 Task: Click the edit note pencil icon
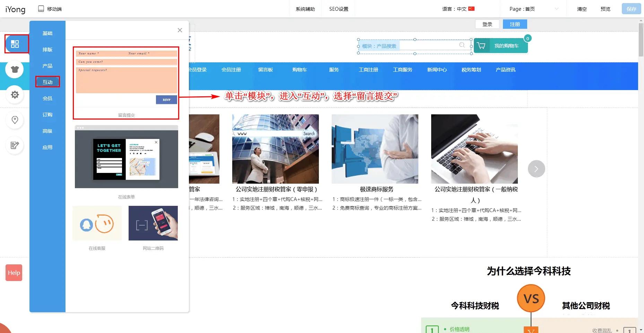[x=15, y=145]
